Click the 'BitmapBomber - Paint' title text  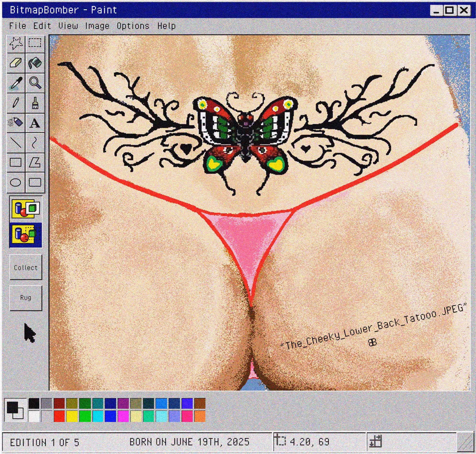point(63,10)
